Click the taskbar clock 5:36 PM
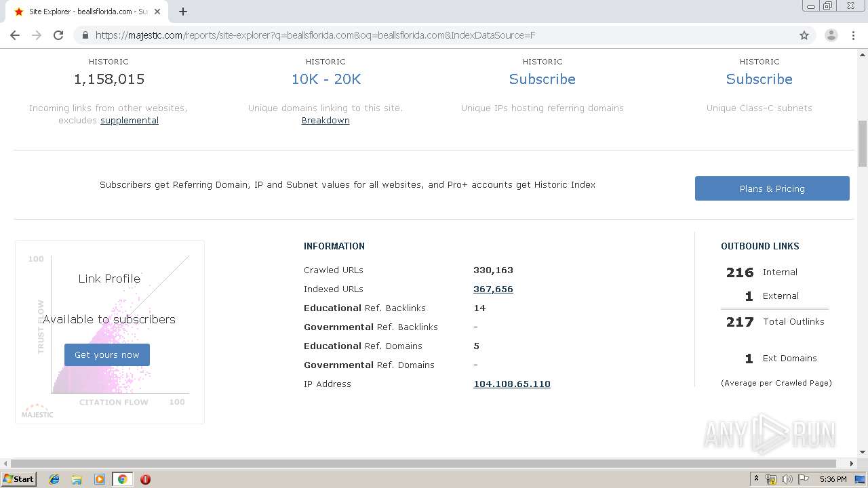The image size is (868, 488). click(833, 479)
